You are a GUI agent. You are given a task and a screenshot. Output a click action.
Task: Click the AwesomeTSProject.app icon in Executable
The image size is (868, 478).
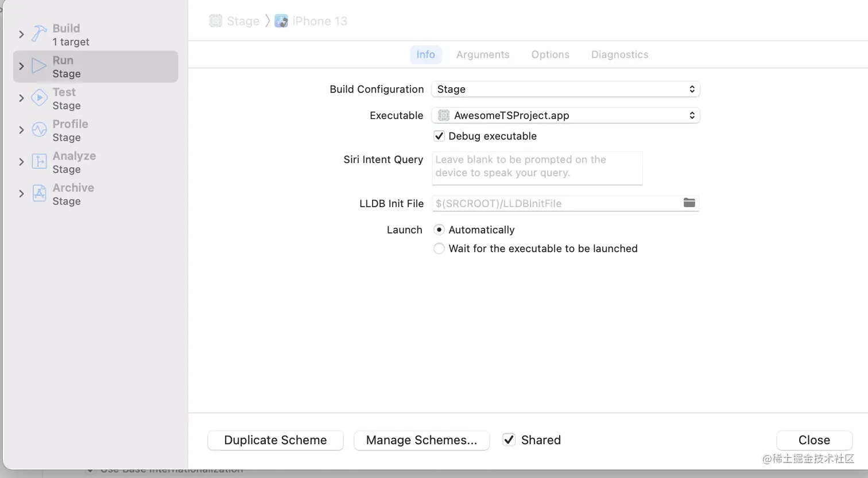point(443,115)
